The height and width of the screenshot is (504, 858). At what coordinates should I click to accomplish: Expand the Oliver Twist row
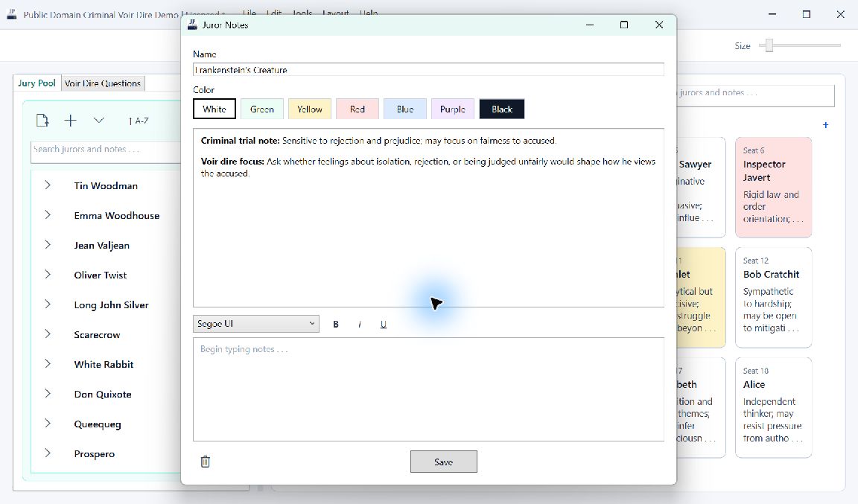[x=48, y=274]
